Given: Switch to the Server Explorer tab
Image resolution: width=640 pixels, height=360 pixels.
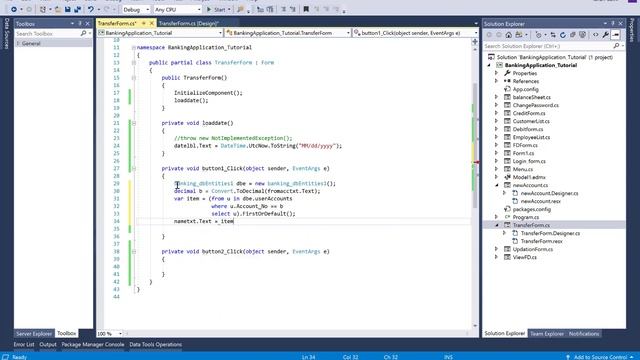Looking at the screenshot, I should [x=34, y=333].
